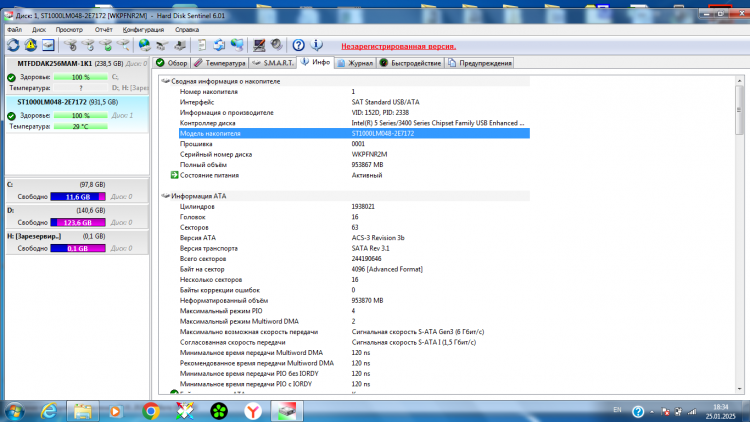Image resolution: width=750 pixels, height=422 pixels.
Task: Switch to the Быстродействие tab
Action: 410,63
